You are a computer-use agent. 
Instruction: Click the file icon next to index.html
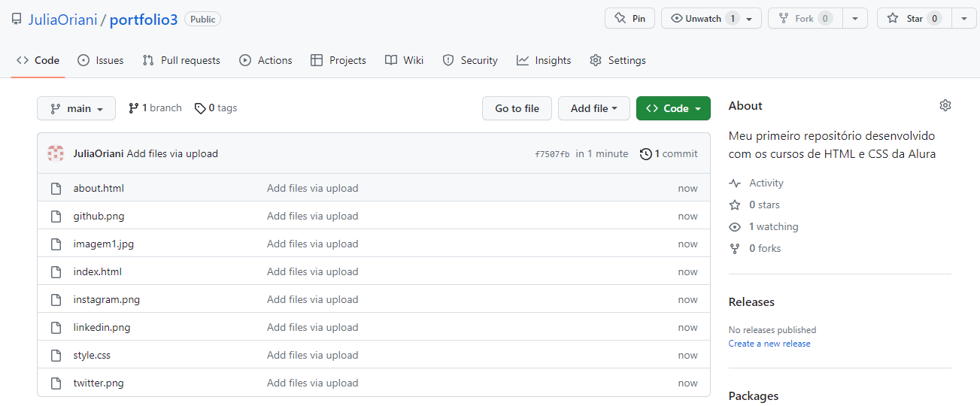point(56,271)
